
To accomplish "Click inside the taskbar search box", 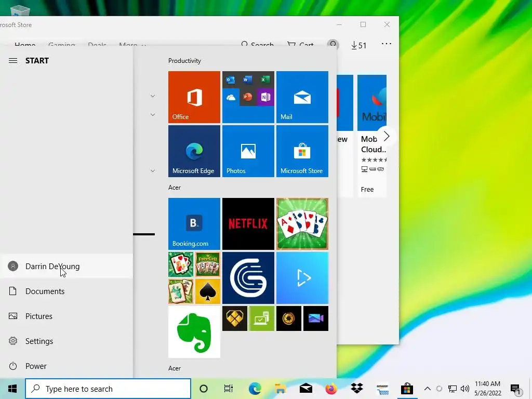I will (x=108, y=389).
